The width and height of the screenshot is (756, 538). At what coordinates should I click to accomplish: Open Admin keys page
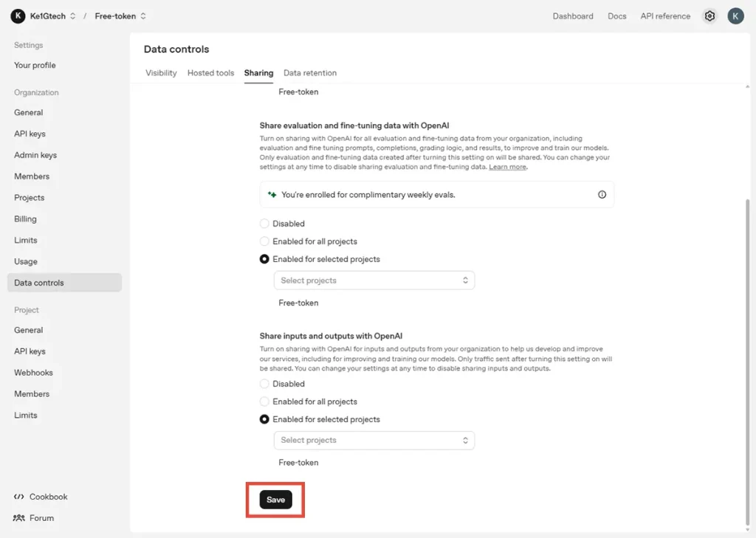point(35,155)
